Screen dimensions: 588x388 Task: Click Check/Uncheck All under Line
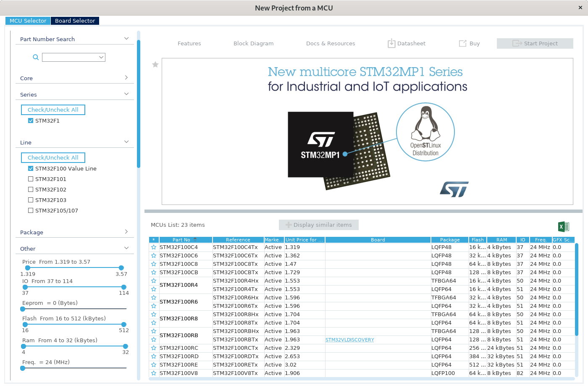[53, 157]
